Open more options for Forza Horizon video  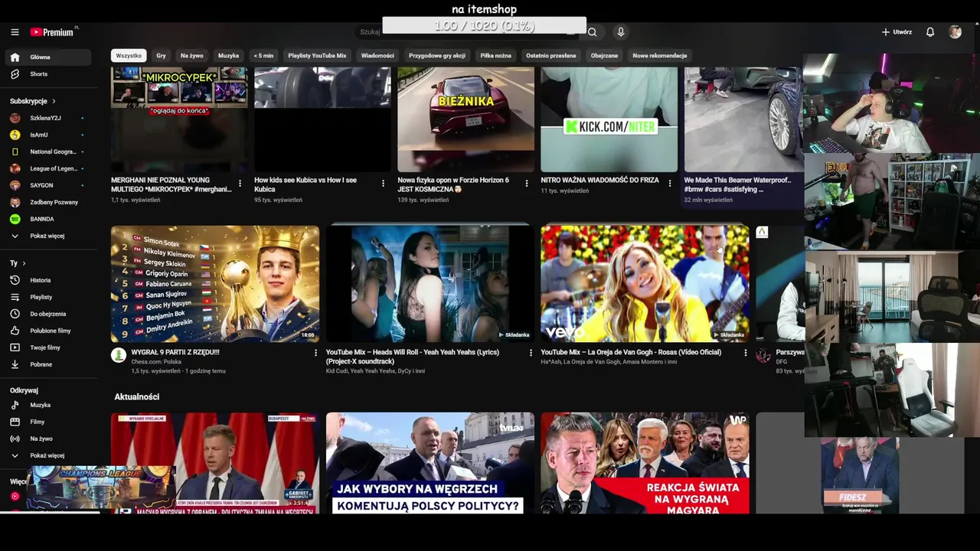tap(526, 184)
